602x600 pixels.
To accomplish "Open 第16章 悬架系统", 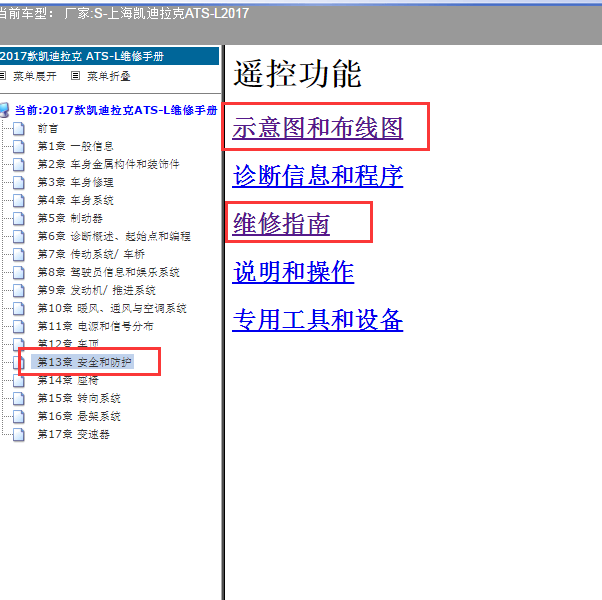I will [x=79, y=417].
